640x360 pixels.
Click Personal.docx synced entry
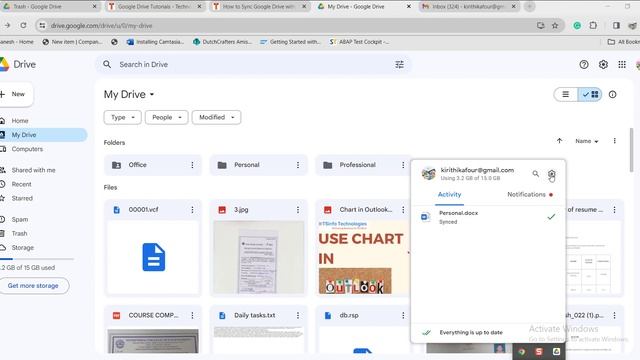pyautogui.click(x=489, y=217)
